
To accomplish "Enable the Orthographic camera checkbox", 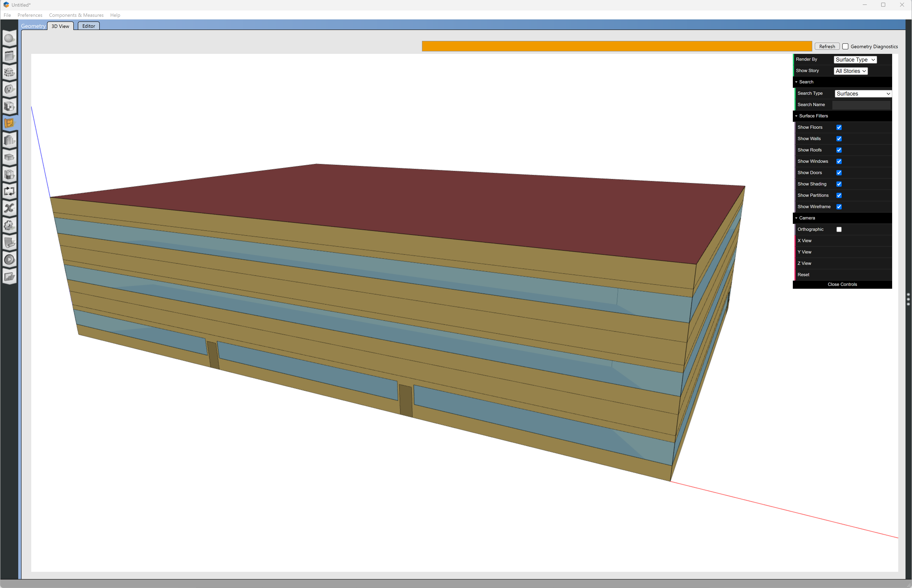I will (839, 229).
